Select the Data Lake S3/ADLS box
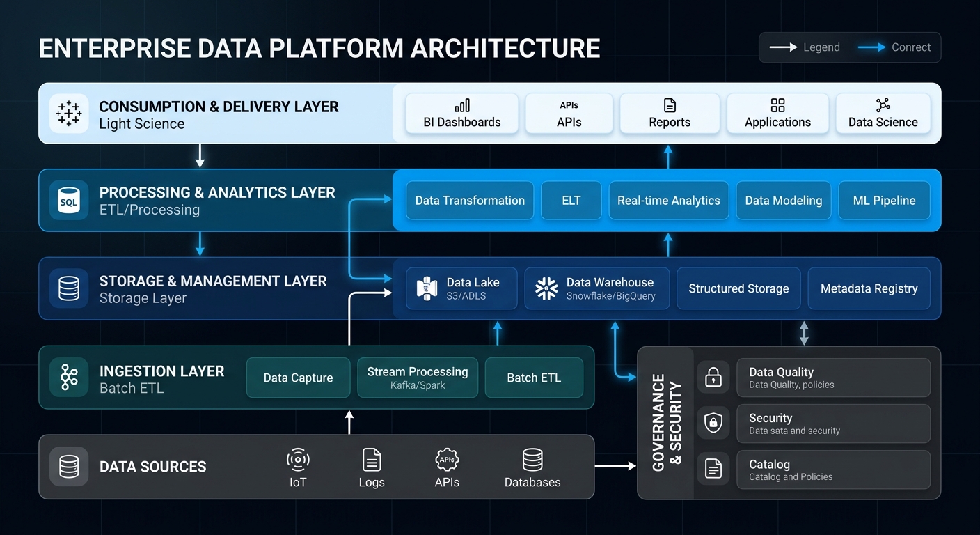980x535 pixels. (x=461, y=288)
